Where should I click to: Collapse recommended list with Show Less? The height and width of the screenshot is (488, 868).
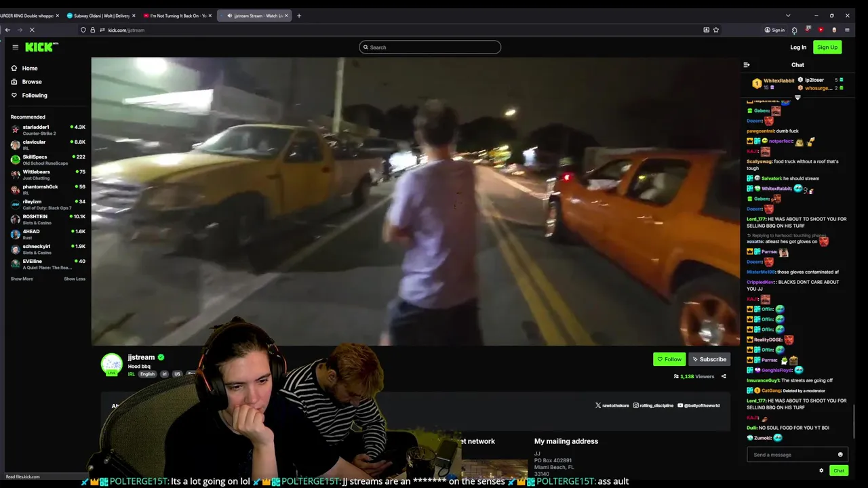[75, 279]
